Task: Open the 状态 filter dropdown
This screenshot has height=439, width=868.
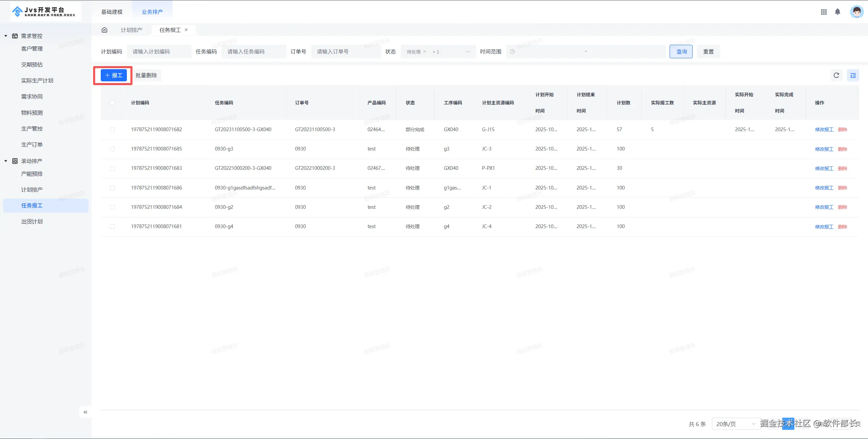Action: pos(467,52)
